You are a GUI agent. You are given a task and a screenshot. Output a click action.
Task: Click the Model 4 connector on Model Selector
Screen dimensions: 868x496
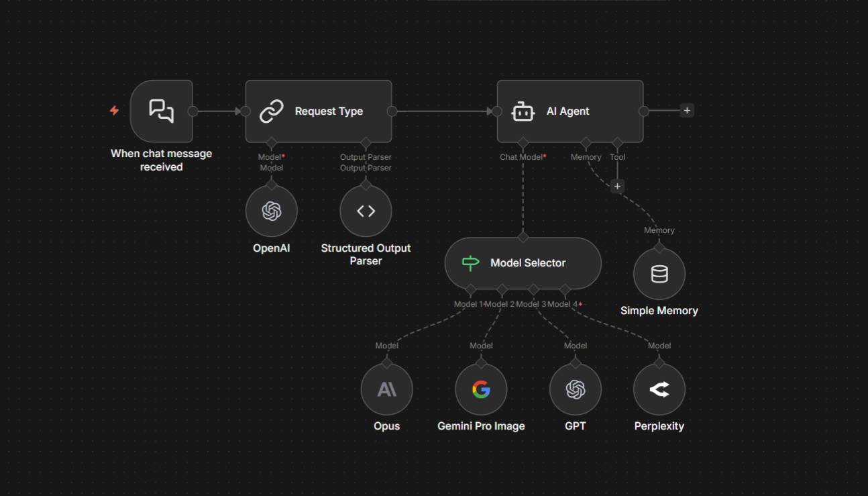tap(564, 289)
